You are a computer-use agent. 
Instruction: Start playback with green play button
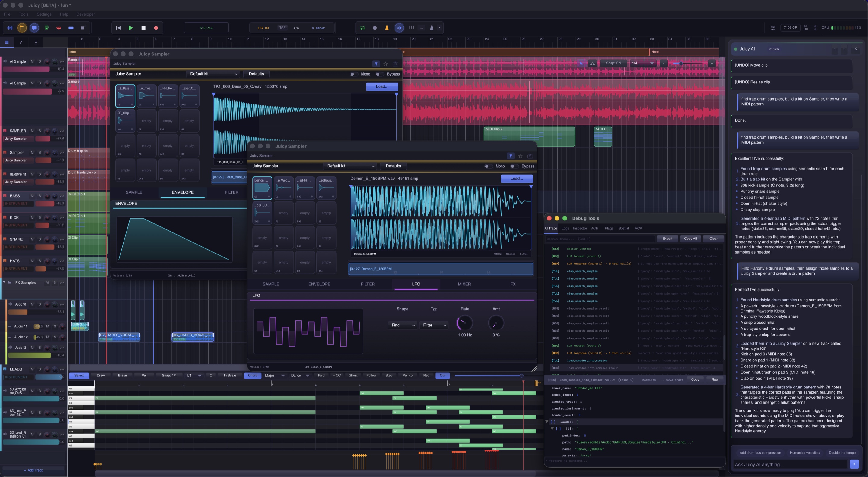click(x=131, y=28)
